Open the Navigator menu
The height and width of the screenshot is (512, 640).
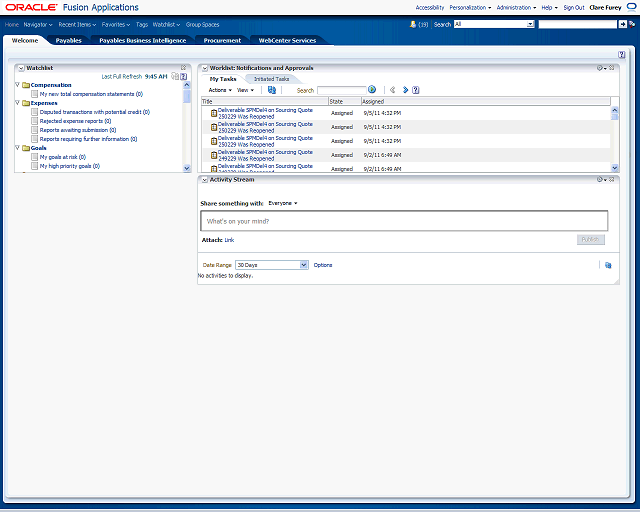click(38, 24)
